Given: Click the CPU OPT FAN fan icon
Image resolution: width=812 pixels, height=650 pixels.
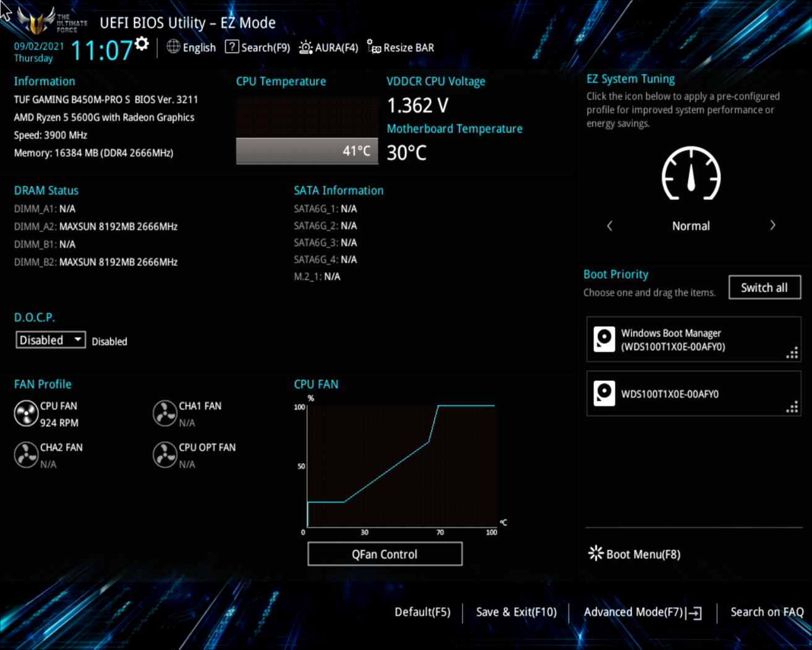Looking at the screenshot, I should (165, 455).
